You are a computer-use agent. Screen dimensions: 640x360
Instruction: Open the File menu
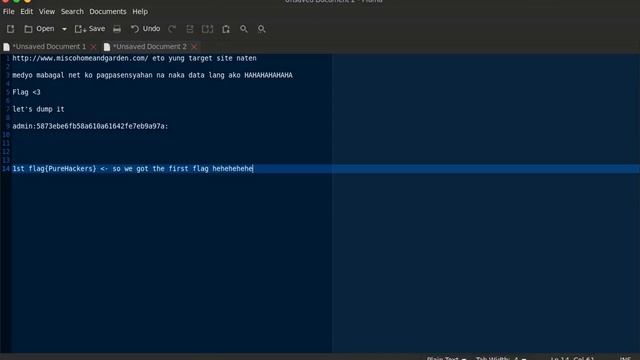[x=9, y=11]
